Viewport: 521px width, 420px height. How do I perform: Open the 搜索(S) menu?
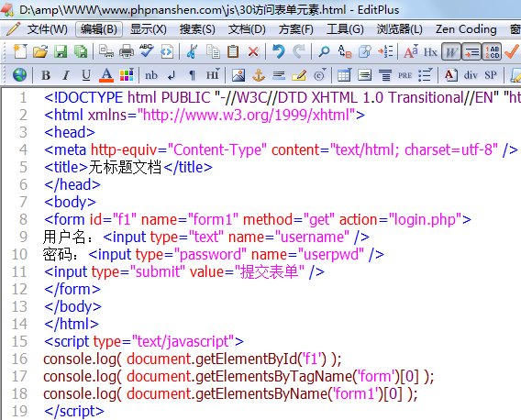[197, 29]
